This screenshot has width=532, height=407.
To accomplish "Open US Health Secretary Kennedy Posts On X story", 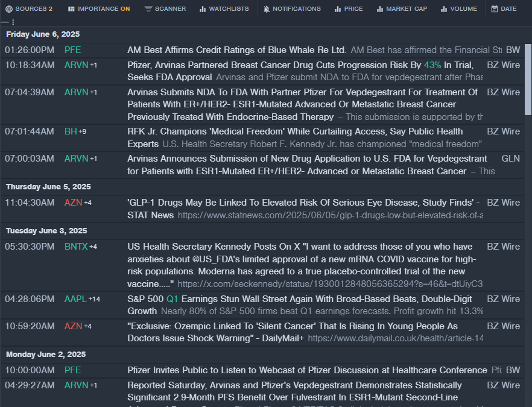I will [x=302, y=265].
